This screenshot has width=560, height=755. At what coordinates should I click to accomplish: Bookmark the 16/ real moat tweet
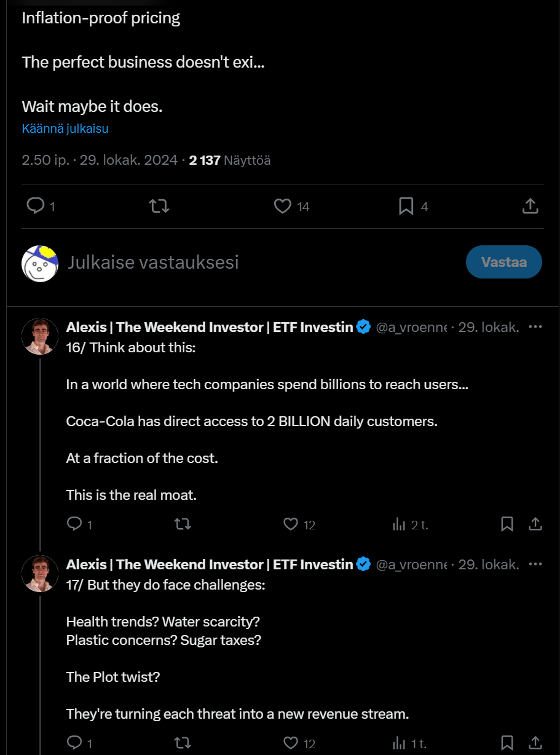pyautogui.click(x=507, y=524)
